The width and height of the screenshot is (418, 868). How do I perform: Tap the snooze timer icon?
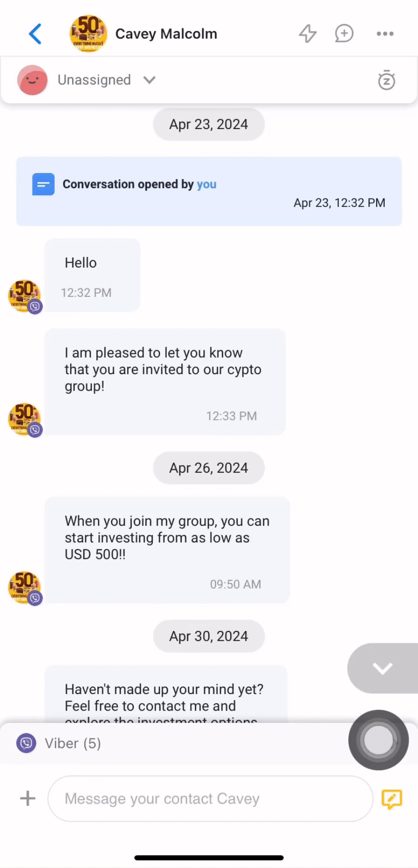tap(386, 80)
